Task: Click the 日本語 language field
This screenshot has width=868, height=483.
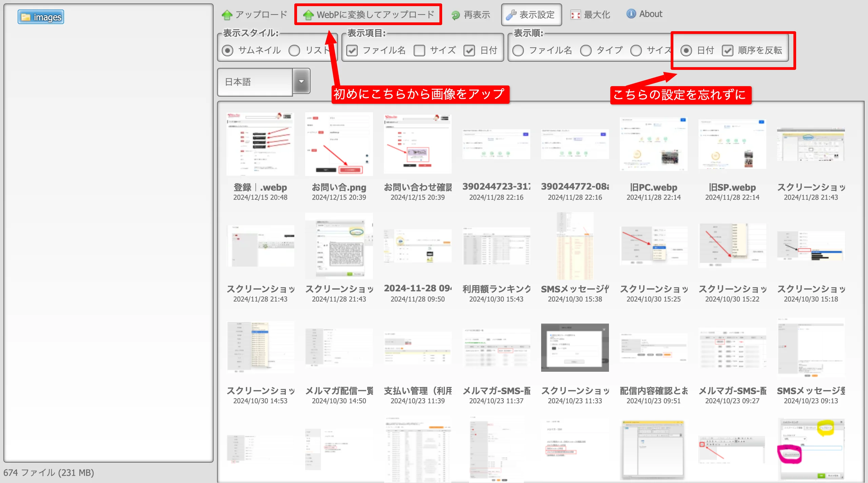Action: [x=255, y=82]
